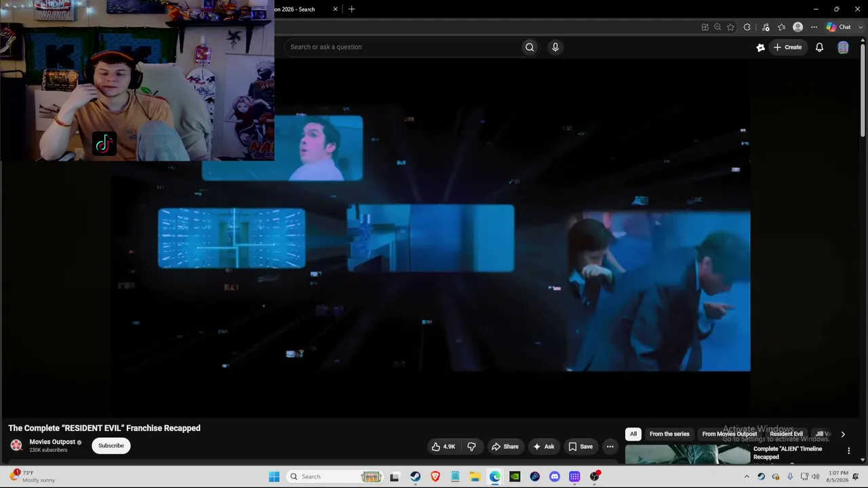
Task: Close the Search browser tab
Action: tap(335, 9)
